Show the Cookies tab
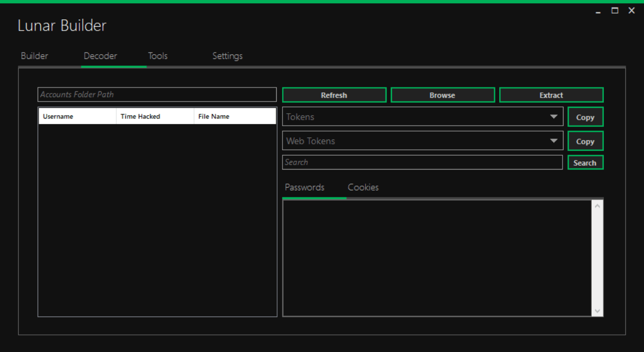644x352 pixels. [363, 187]
